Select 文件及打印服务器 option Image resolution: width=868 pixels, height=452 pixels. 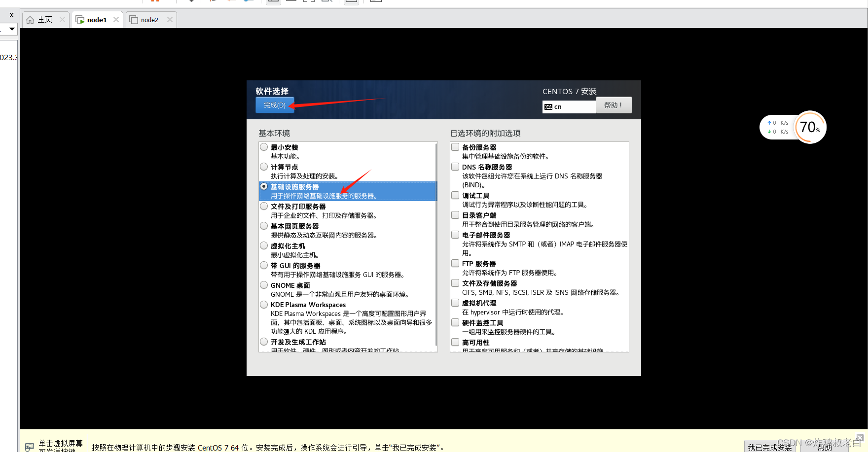(264, 206)
